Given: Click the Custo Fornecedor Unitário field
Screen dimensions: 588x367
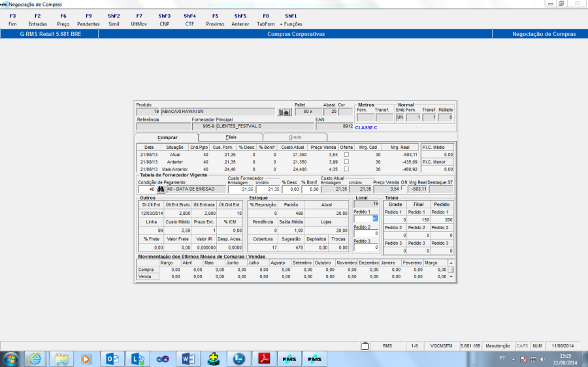Looking at the screenshot, I should coord(268,189).
